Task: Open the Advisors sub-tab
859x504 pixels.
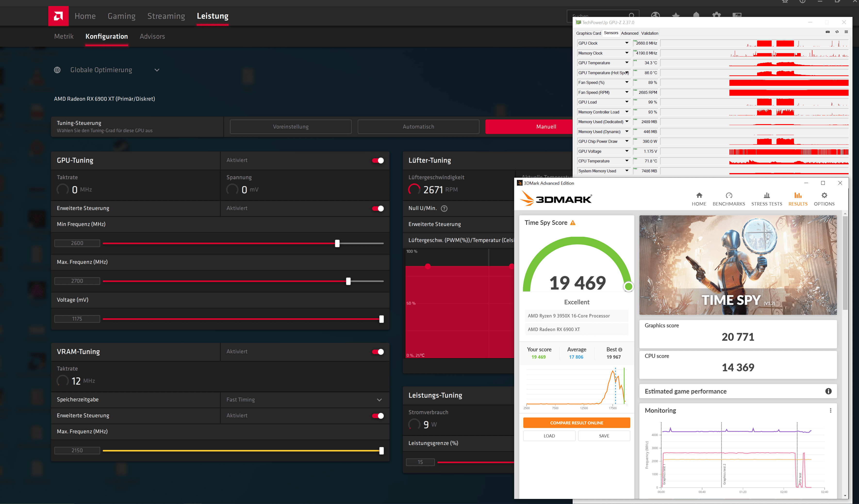Action: (x=152, y=36)
